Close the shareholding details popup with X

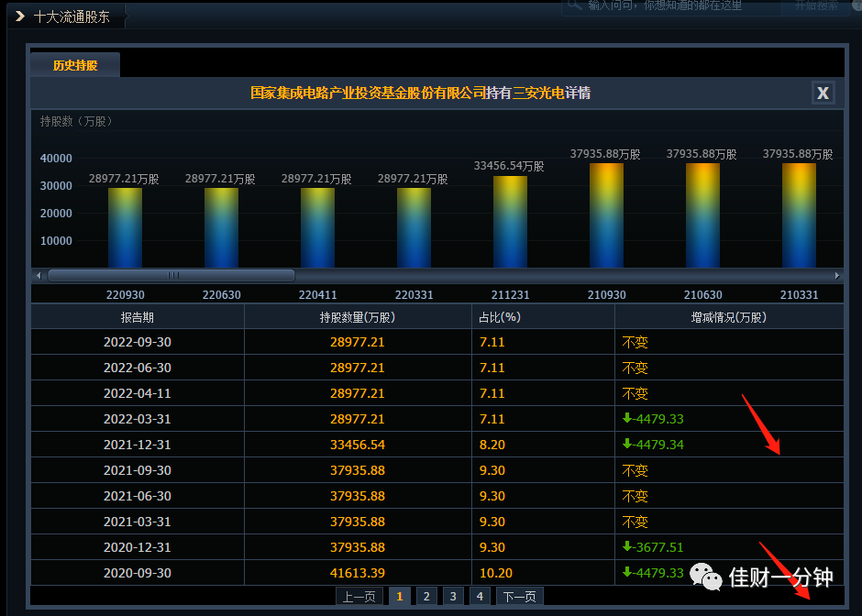point(823,93)
